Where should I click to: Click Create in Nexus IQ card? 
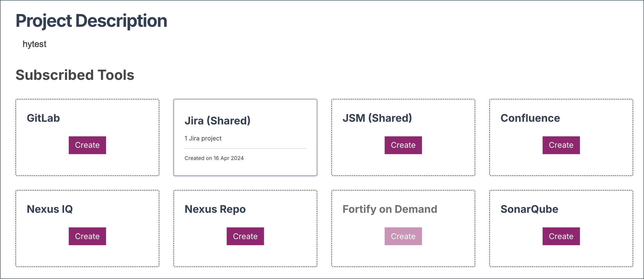click(87, 236)
